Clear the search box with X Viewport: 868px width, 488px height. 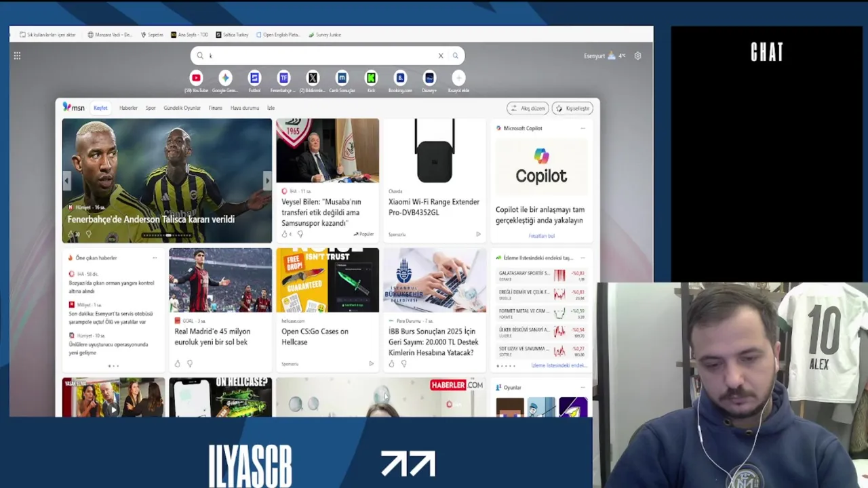tap(441, 56)
